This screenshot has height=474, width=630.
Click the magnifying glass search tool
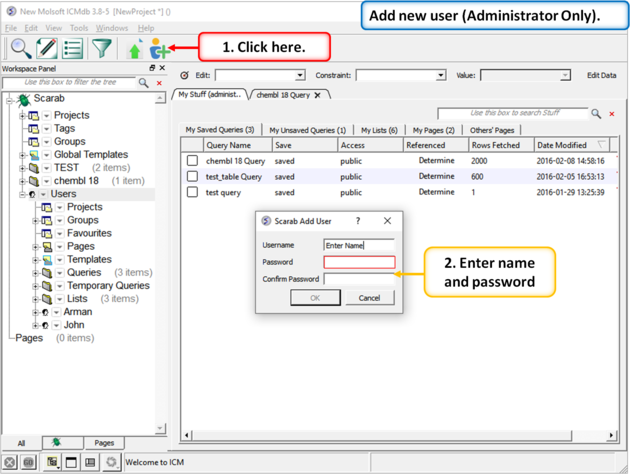(20, 48)
